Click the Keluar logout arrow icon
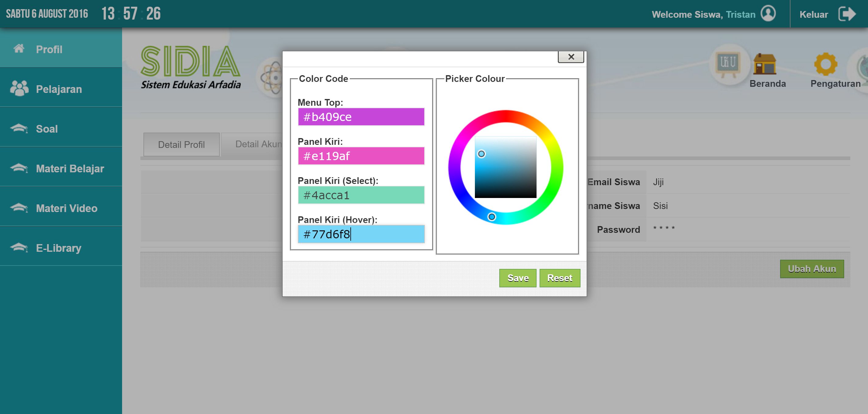The width and height of the screenshot is (868, 414). [847, 14]
